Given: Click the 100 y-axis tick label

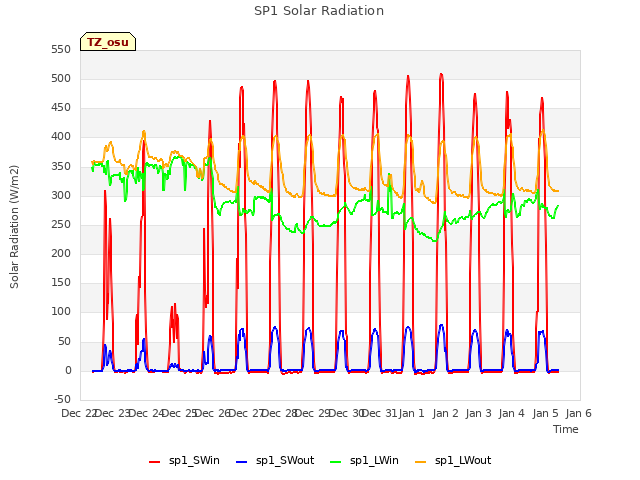Looking at the screenshot, I should (x=61, y=312).
